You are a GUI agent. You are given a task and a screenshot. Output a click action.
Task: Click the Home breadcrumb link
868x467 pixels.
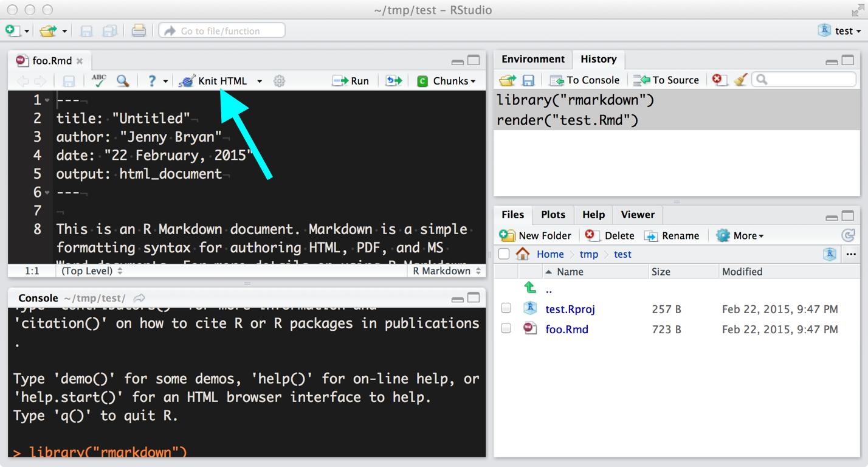(x=550, y=254)
